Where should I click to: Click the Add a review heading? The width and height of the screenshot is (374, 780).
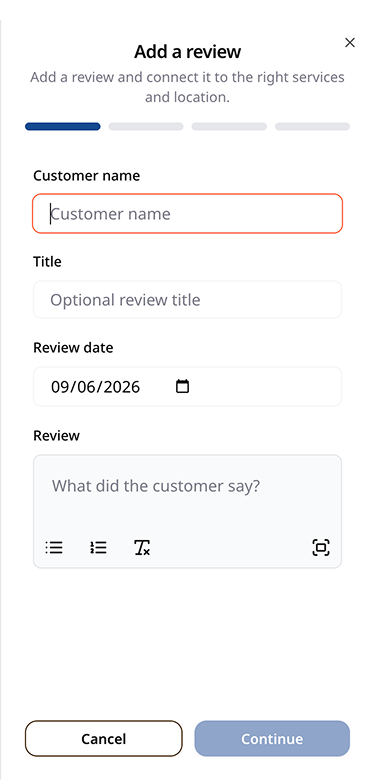[187, 52]
